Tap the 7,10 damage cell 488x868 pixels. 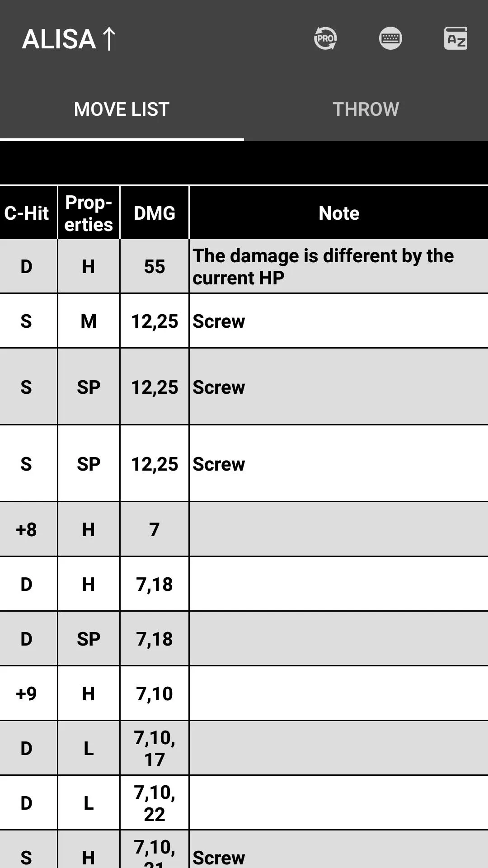(x=155, y=693)
